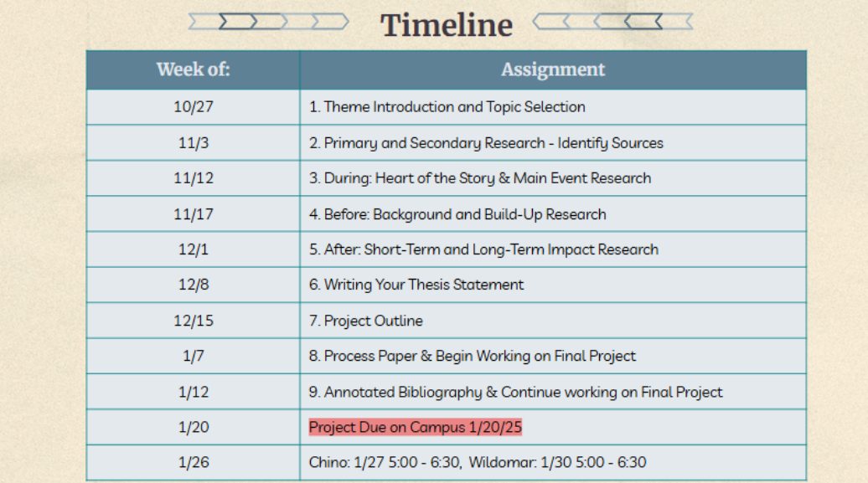The image size is (868, 483).
Task: Click the left arrow decoration beside Timeline
Action: [268, 22]
